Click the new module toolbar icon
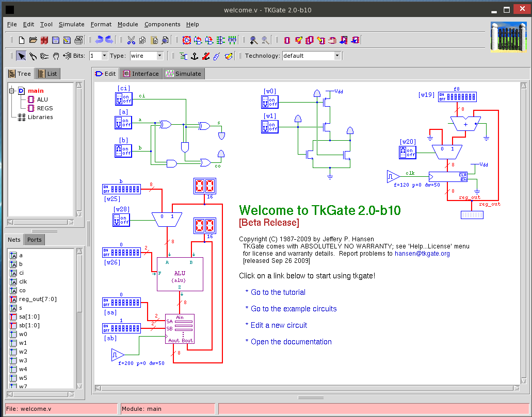 [x=287, y=40]
